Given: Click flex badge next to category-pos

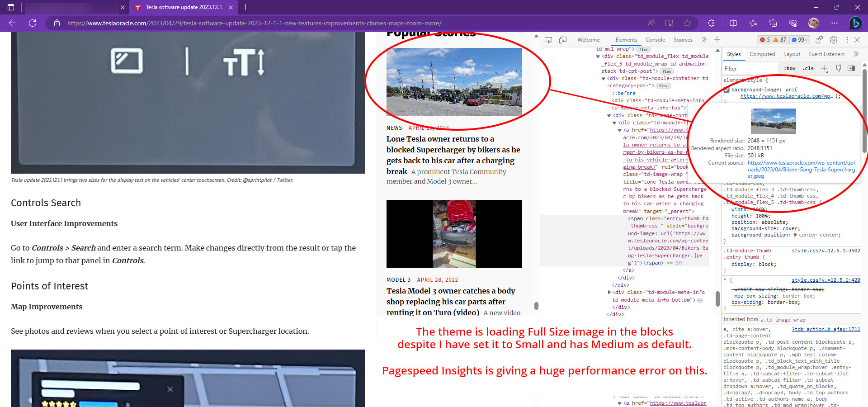Looking at the screenshot, I should [x=663, y=86].
